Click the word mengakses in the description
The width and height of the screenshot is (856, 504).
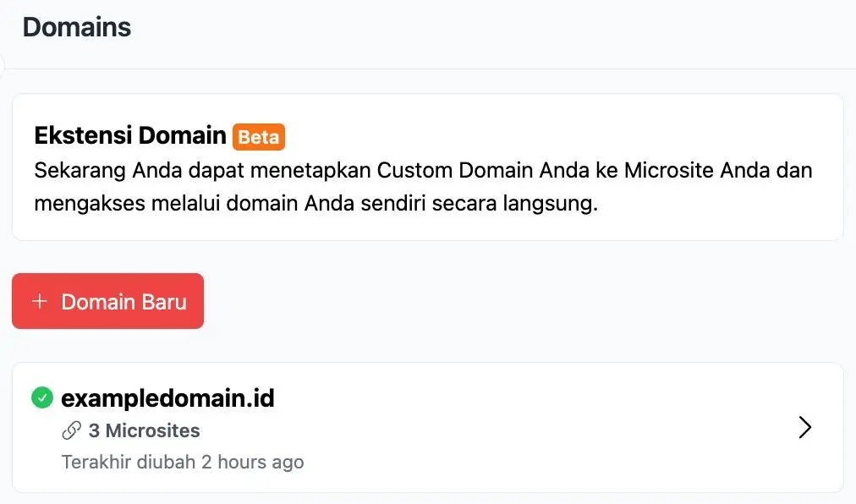tap(84, 205)
